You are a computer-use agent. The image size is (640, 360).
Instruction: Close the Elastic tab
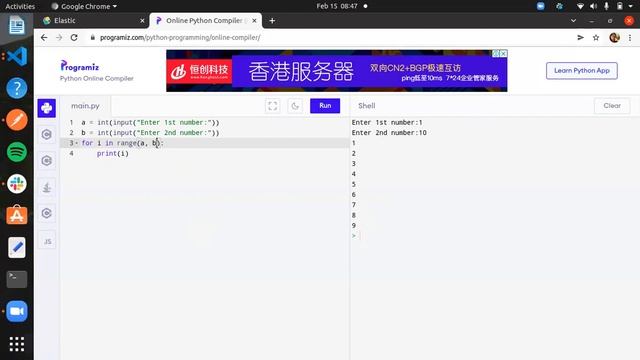142,20
